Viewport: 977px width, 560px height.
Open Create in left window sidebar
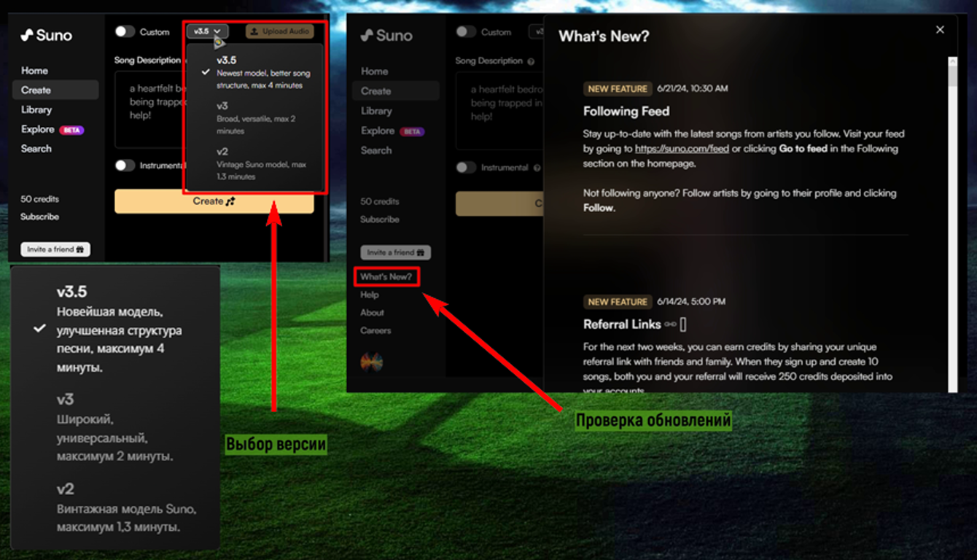tap(55, 90)
